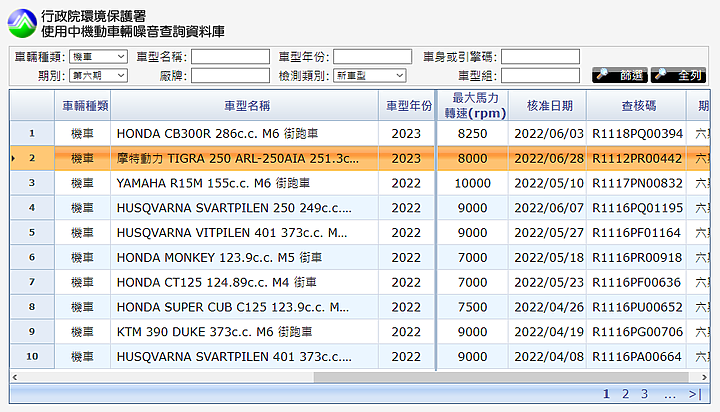Select HUSQVARNA SVARTPILEN 401 373c.c. row

[360, 356]
